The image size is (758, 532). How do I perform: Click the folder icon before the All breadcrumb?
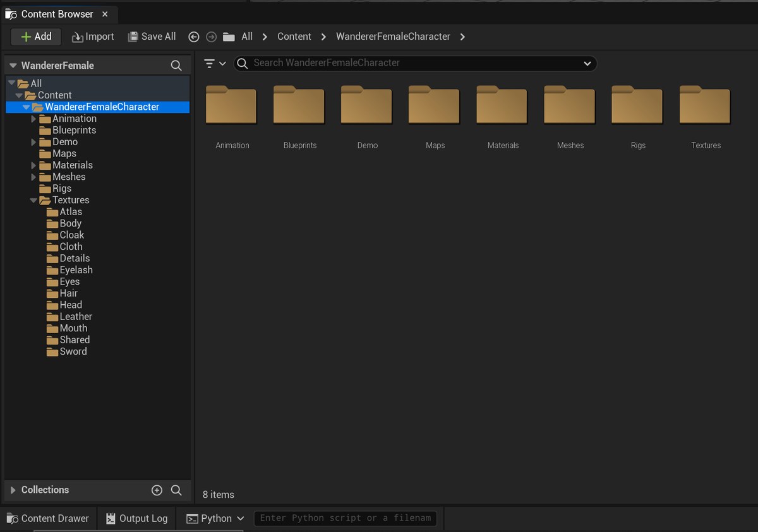[229, 37]
